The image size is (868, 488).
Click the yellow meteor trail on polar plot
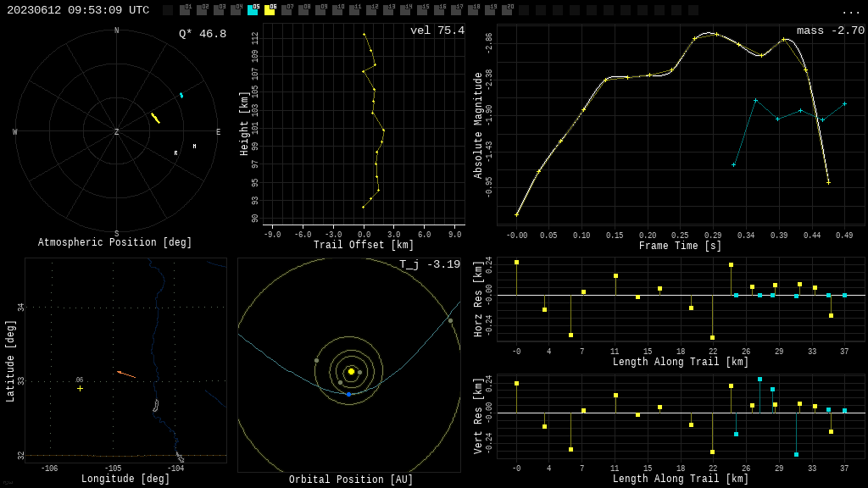(x=155, y=118)
